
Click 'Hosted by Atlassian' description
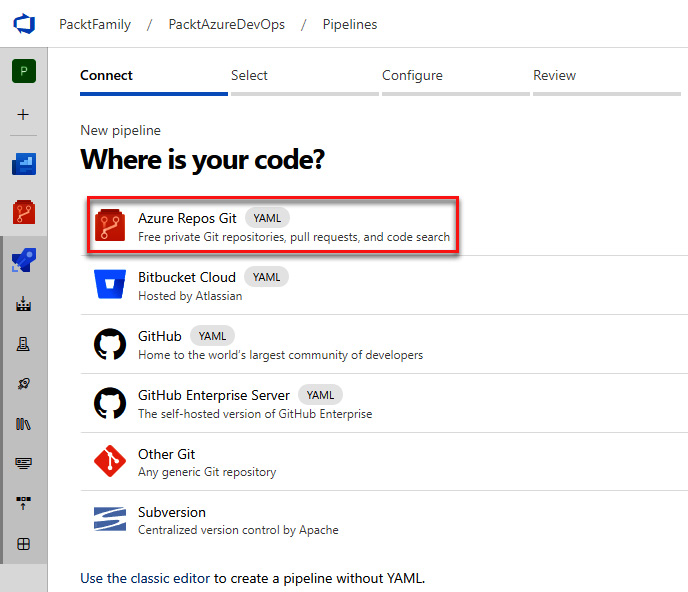tap(190, 296)
